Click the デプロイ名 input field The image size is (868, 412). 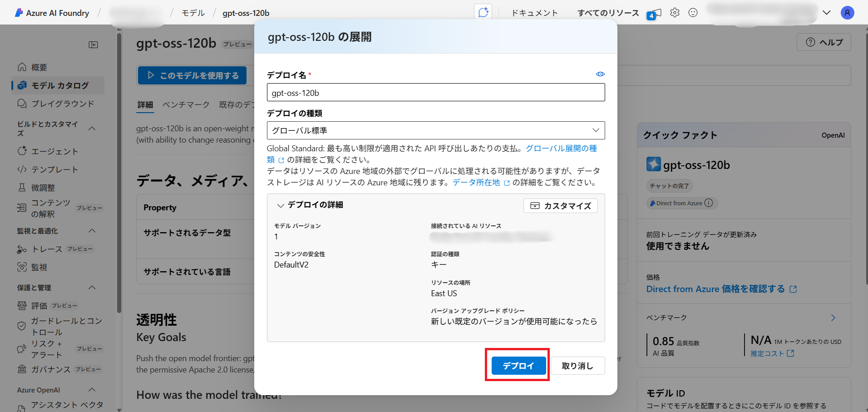(x=436, y=93)
